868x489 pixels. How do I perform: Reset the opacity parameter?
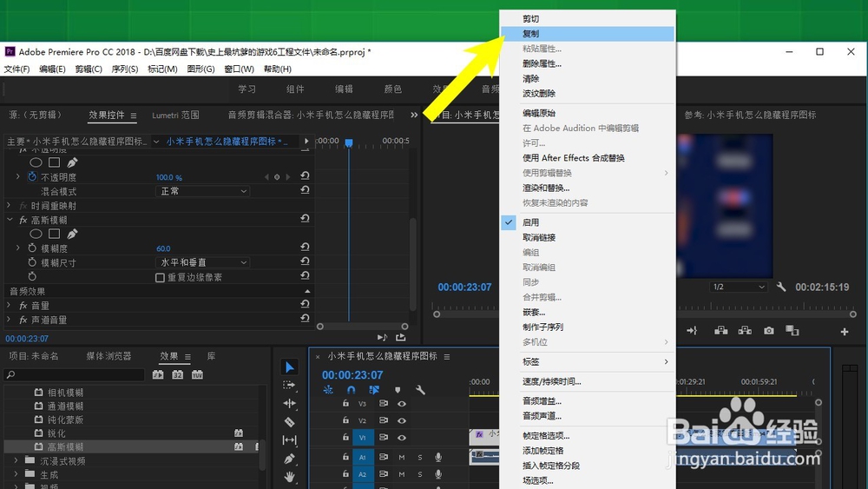coord(305,175)
